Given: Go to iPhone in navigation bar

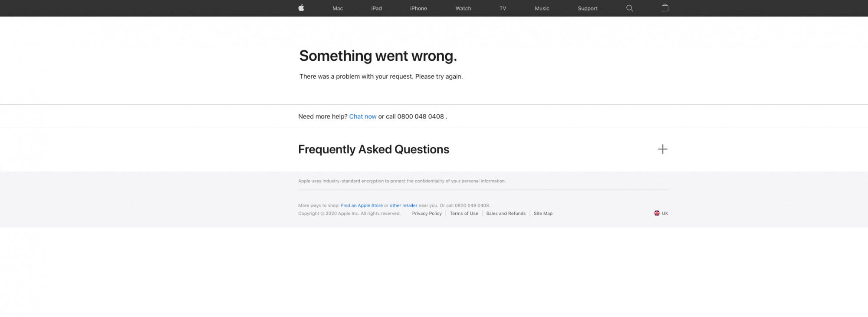Looking at the screenshot, I should [x=418, y=8].
